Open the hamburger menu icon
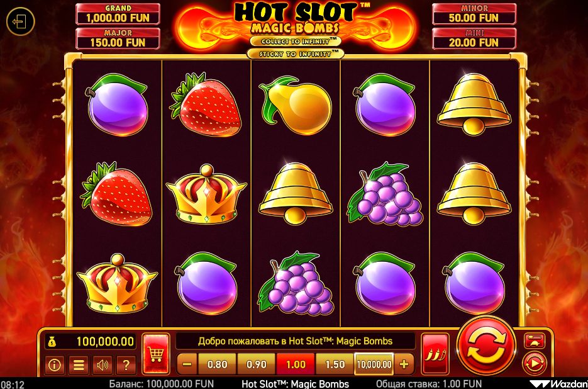The height and width of the screenshot is (389, 588). click(x=79, y=364)
